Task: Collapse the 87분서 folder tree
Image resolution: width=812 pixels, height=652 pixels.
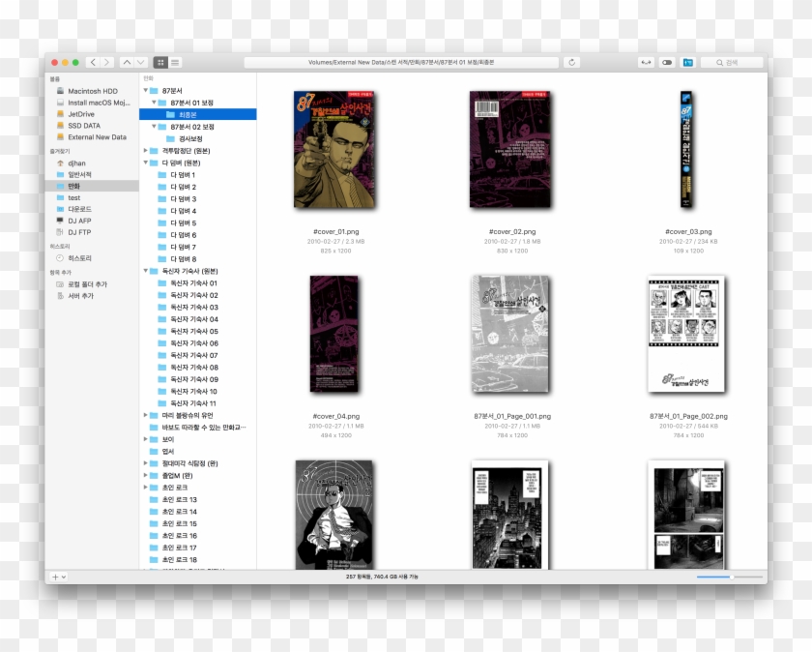Action: [x=144, y=91]
